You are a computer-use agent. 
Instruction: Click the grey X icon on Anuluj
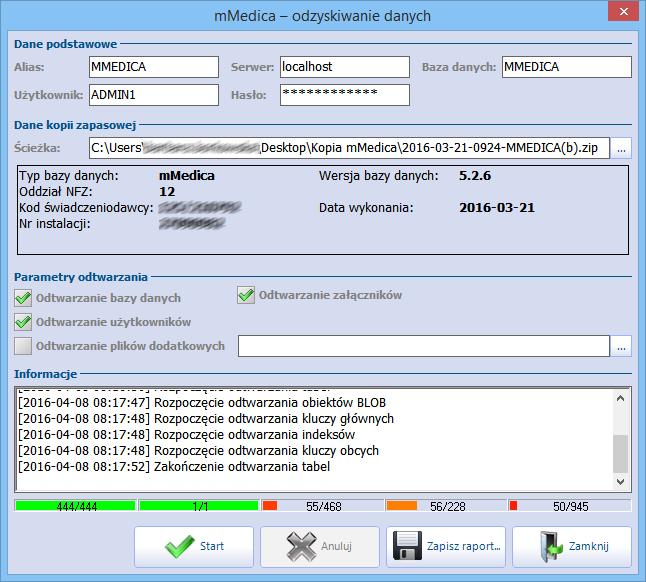(x=302, y=547)
